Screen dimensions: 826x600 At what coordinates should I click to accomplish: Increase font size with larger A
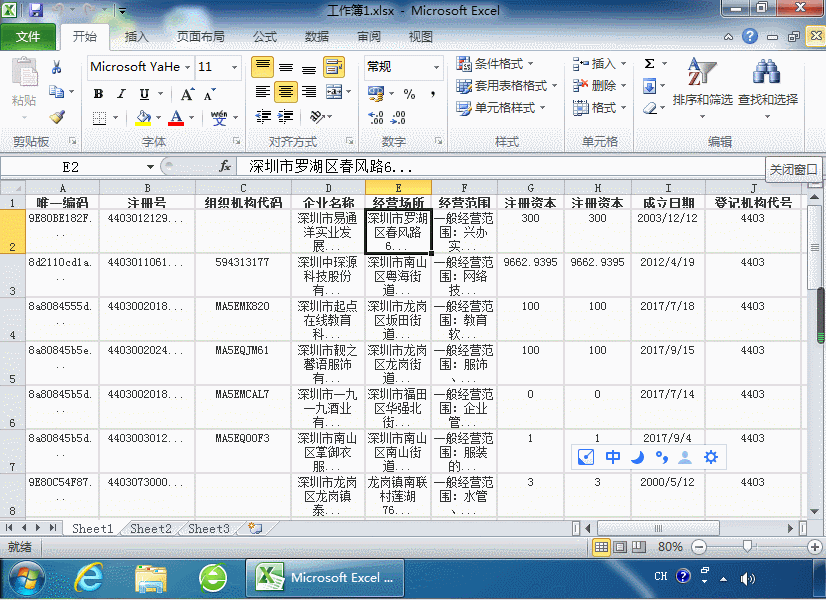click(187, 94)
